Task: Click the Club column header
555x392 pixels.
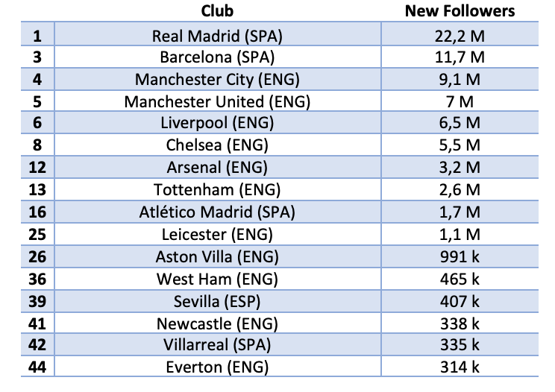Action: [217, 11]
